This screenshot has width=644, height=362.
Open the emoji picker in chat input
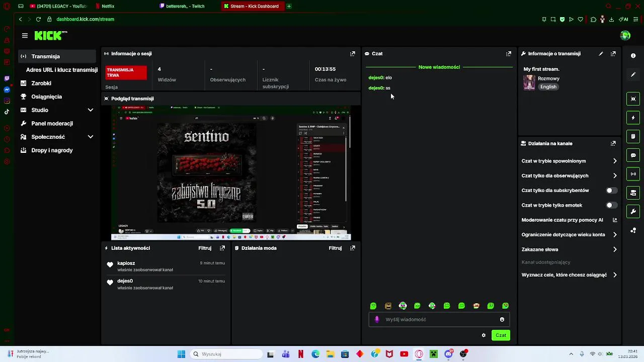[502, 319]
